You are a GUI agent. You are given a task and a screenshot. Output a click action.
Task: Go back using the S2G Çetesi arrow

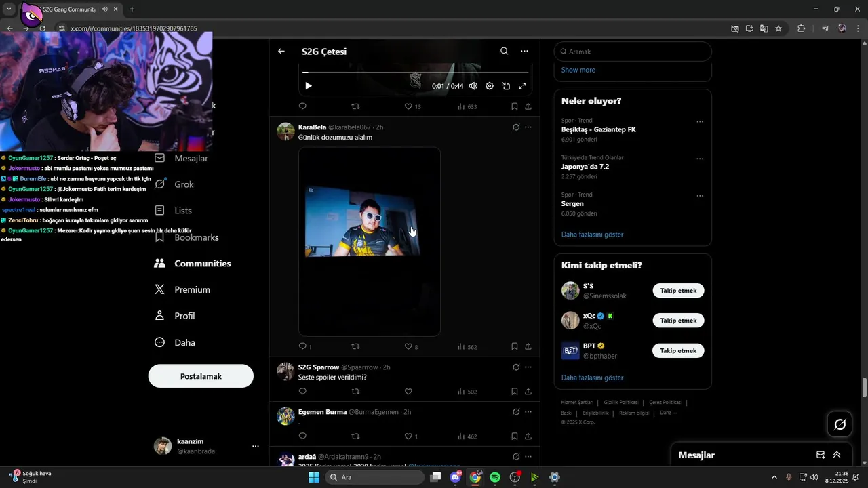pos(281,51)
